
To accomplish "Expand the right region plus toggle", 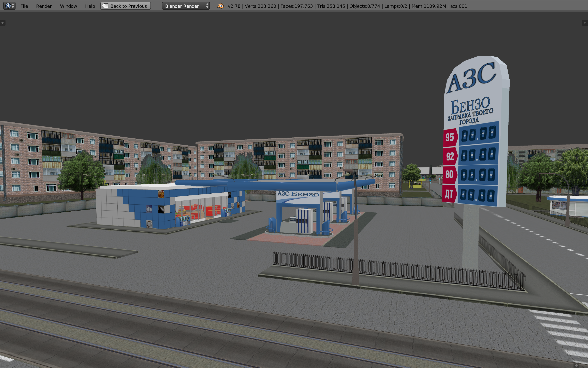I will pyautogui.click(x=585, y=23).
